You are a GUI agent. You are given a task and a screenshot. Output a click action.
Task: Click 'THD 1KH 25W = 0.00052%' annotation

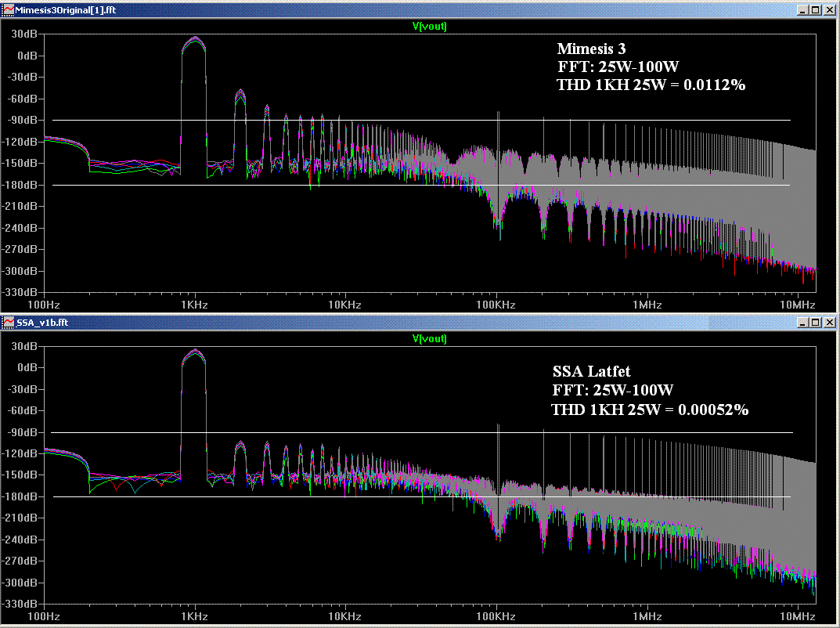[x=650, y=410]
